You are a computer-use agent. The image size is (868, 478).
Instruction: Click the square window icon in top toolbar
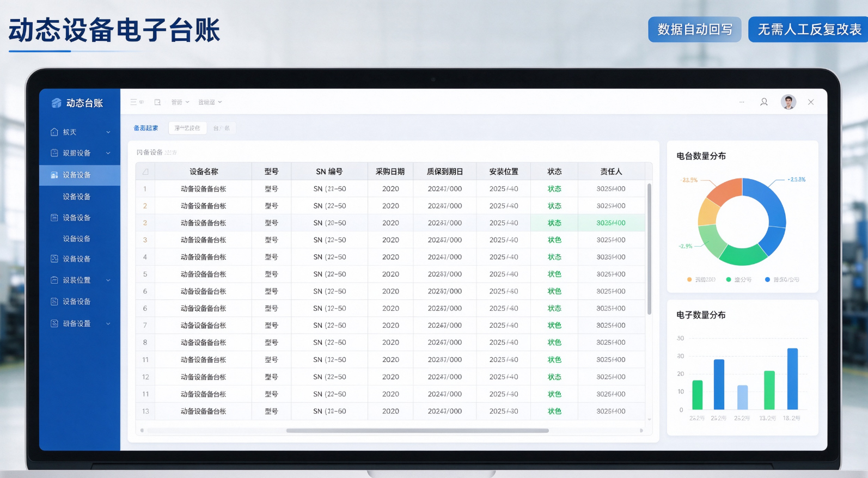pos(157,102)
